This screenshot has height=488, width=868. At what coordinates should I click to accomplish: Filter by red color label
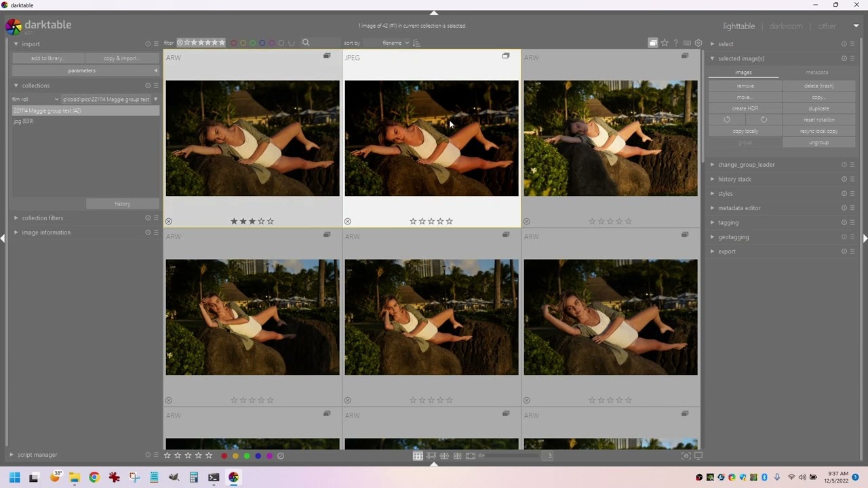click(x=234, y=43)
